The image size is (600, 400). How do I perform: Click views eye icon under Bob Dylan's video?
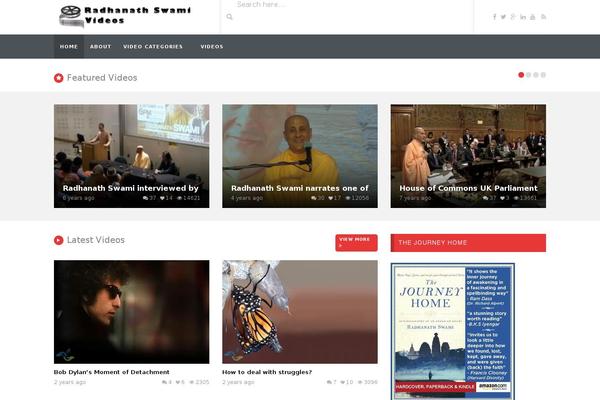pyautogui.click(x=192, y=382)
